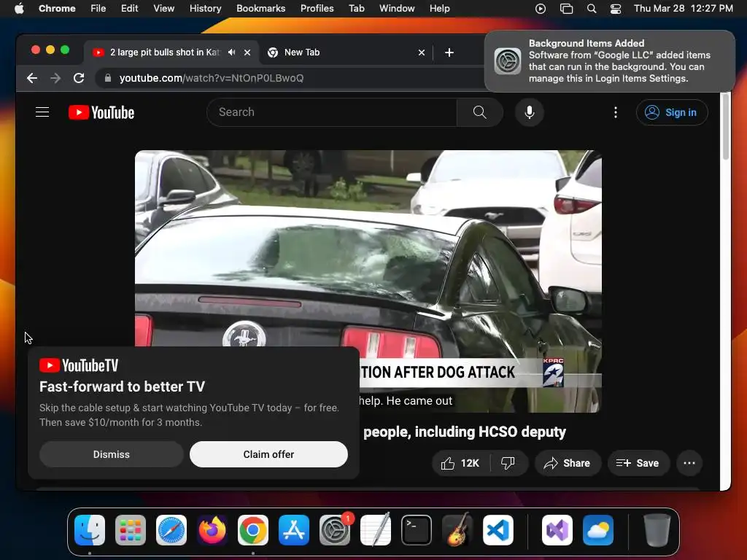This screenshot has width=747, height=560.
Task: Open GarageBand from the Dock
Action: (x=457, y=530)
